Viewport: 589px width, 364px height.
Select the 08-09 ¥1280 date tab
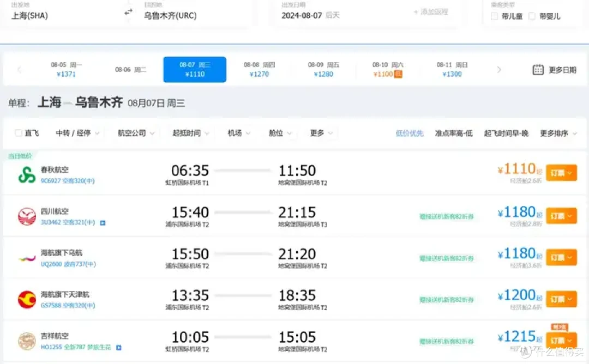tap(323, 69)
